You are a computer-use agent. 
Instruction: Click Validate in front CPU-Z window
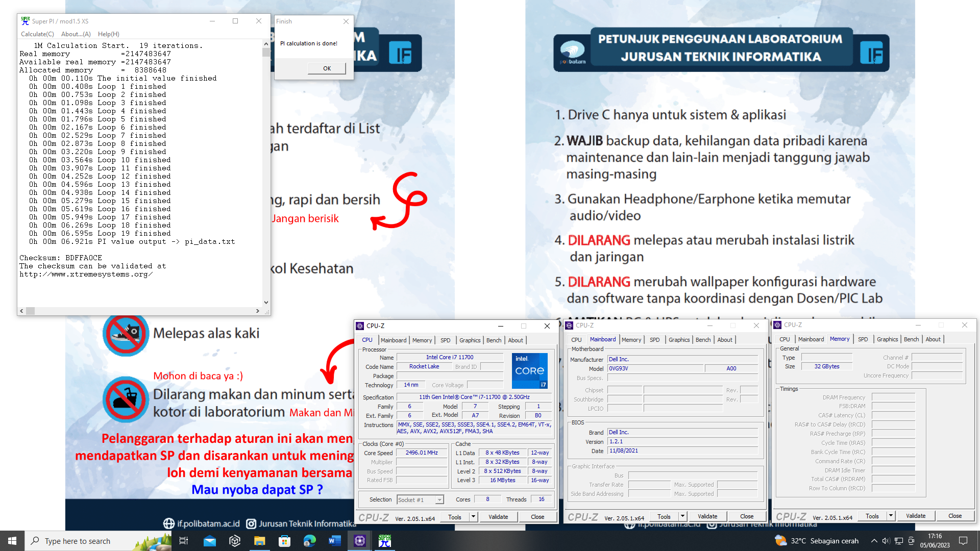(498, 517)
